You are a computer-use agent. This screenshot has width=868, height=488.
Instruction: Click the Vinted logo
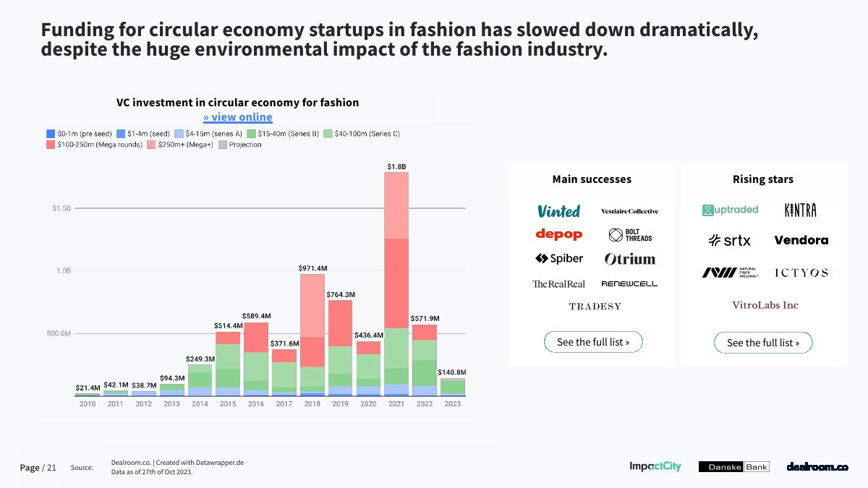click(x=558, y=210)
